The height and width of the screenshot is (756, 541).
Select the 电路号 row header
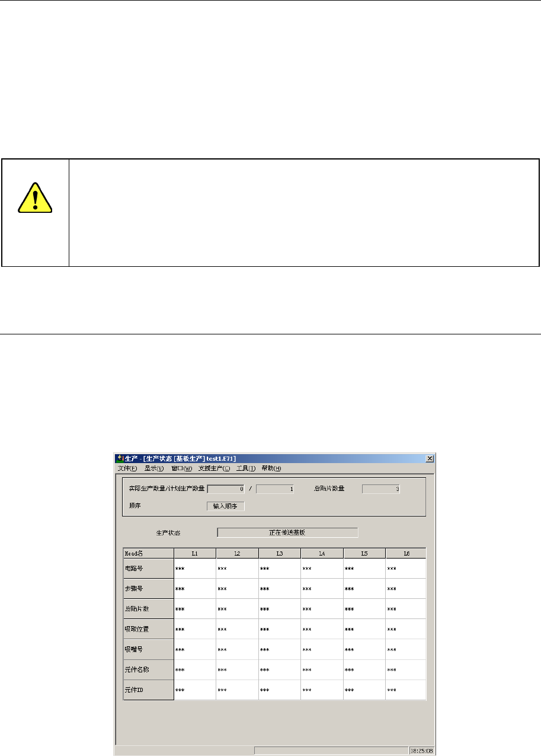tap(148, 569)
